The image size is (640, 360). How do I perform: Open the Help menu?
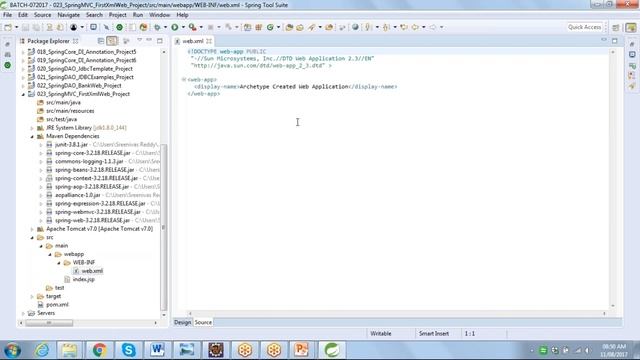pos(182,15)
